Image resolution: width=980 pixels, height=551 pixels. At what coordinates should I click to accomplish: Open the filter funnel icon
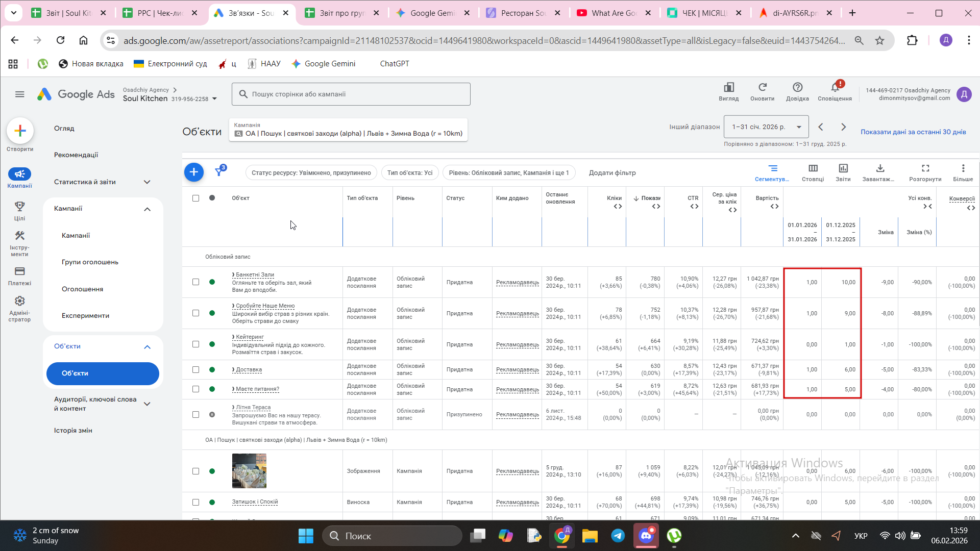coord(219,172)
